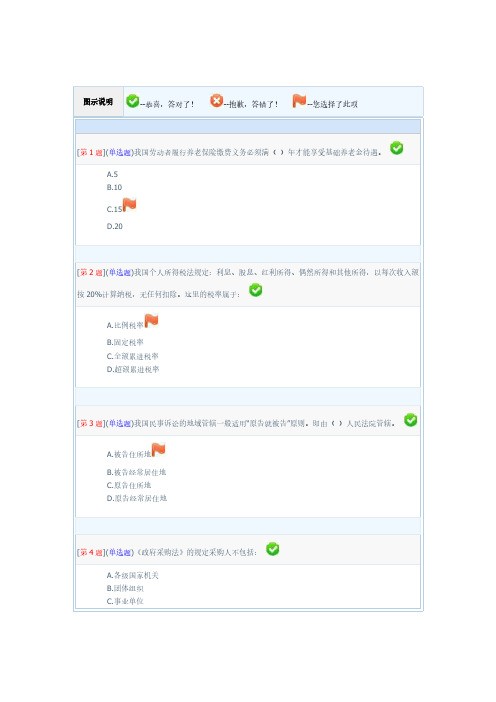Screen dimensions: 496x702
Task: Click the 单选题 label in question 3
Action: (x=120, y=423)
